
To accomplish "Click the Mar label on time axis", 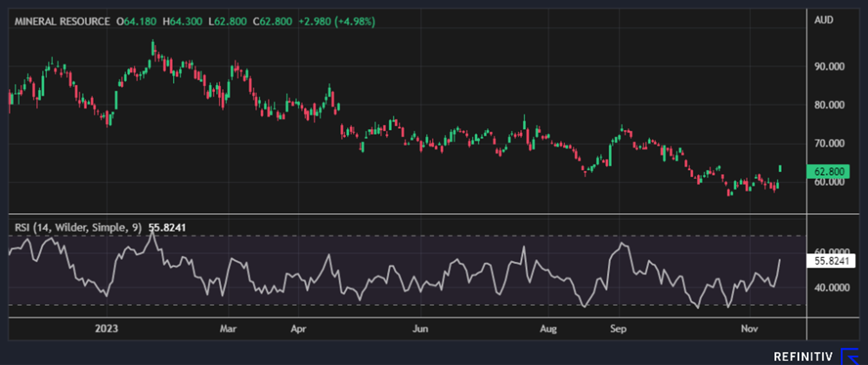I will tap(228, 328).
